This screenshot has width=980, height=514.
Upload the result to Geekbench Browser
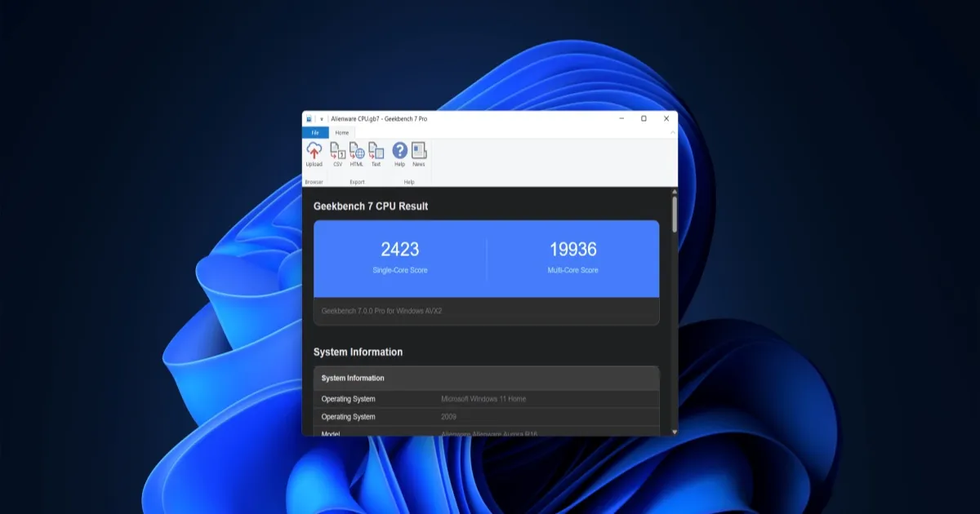click(x=314, y=155)
